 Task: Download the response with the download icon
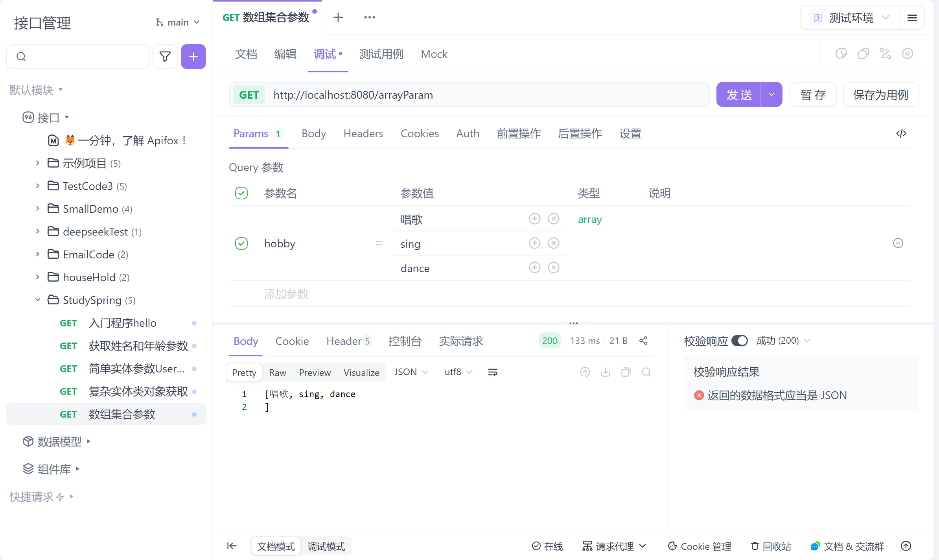[605, 372]
